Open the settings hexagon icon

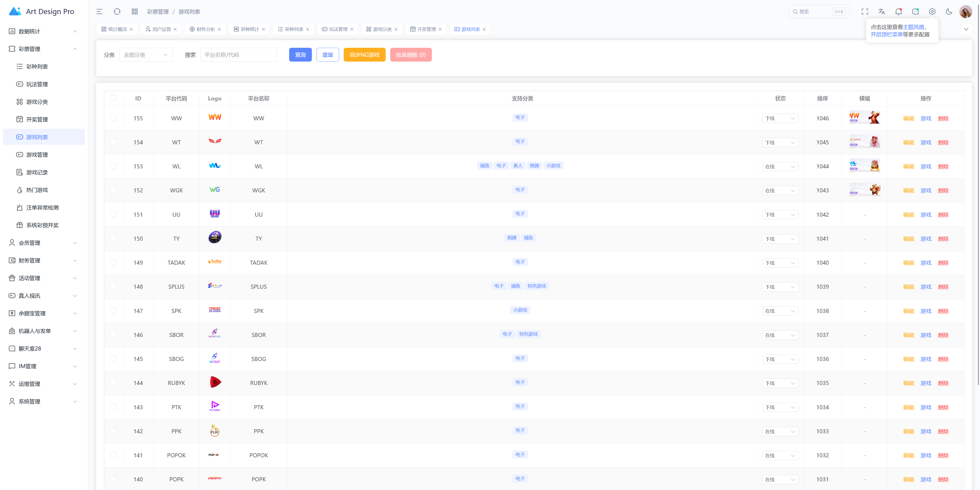(932, 11)
